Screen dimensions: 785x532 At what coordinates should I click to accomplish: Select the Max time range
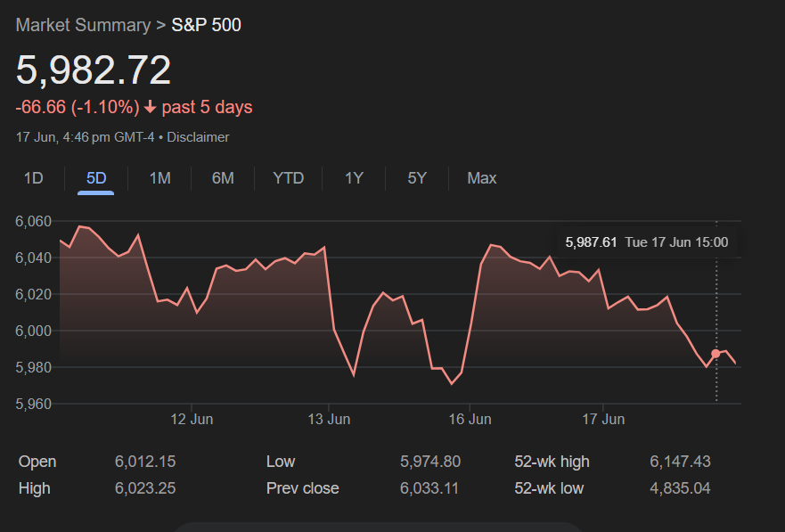point(481,178)
